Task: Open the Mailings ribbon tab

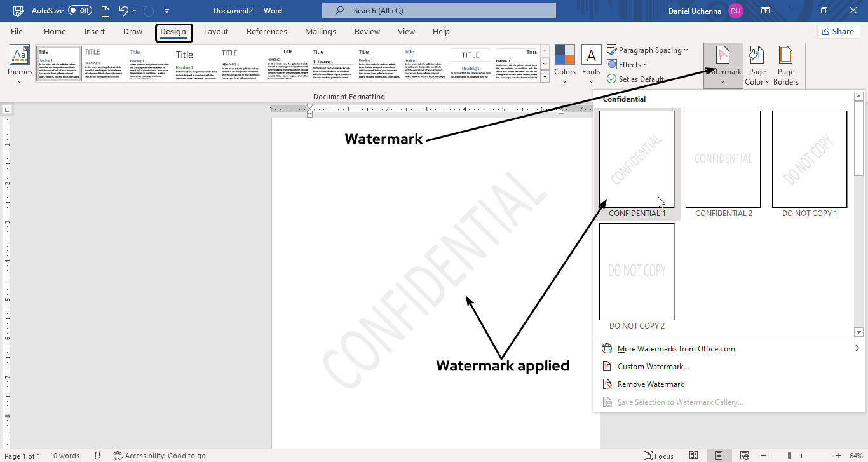Action: (x=320, y=31)
